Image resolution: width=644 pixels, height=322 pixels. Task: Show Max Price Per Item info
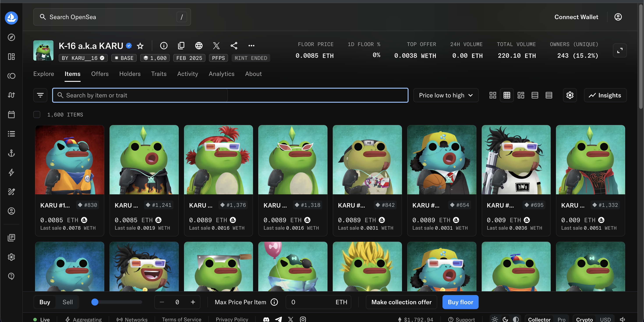coord(274,302)
